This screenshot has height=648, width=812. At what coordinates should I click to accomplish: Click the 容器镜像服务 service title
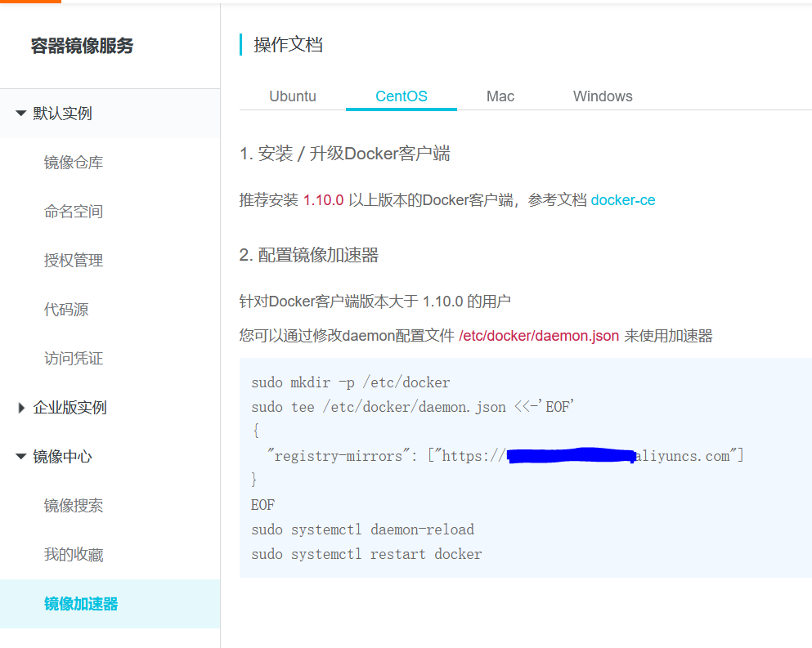click(79, 47)
